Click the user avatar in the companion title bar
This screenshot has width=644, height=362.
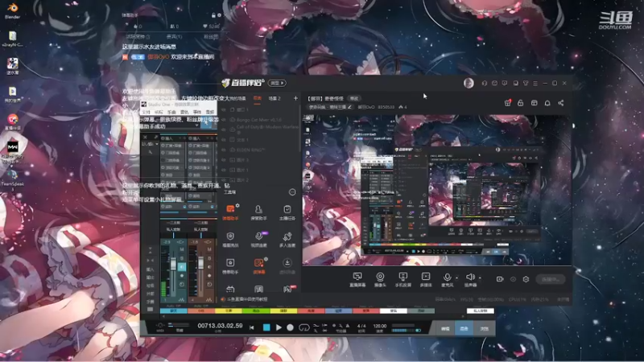469,83
